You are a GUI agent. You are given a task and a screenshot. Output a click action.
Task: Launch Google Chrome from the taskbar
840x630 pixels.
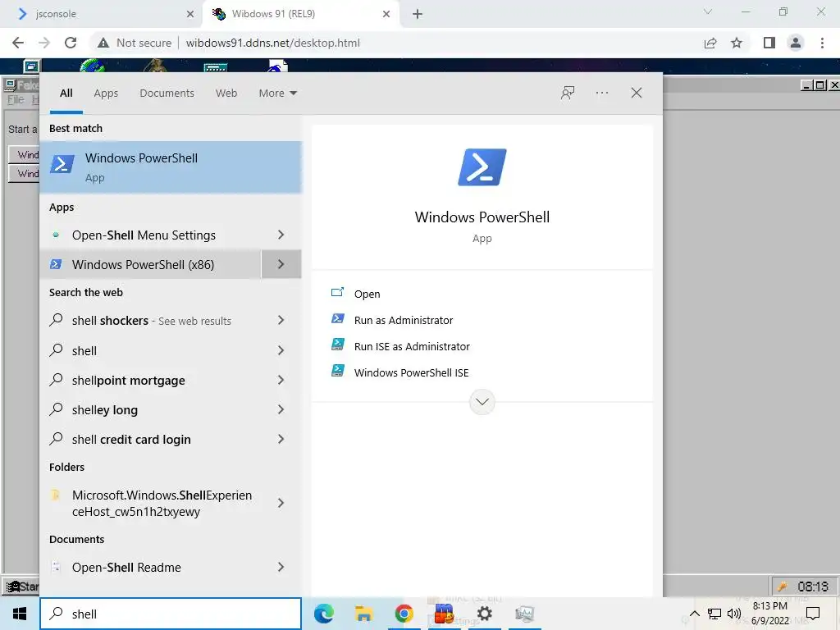(x=404, y=614)
